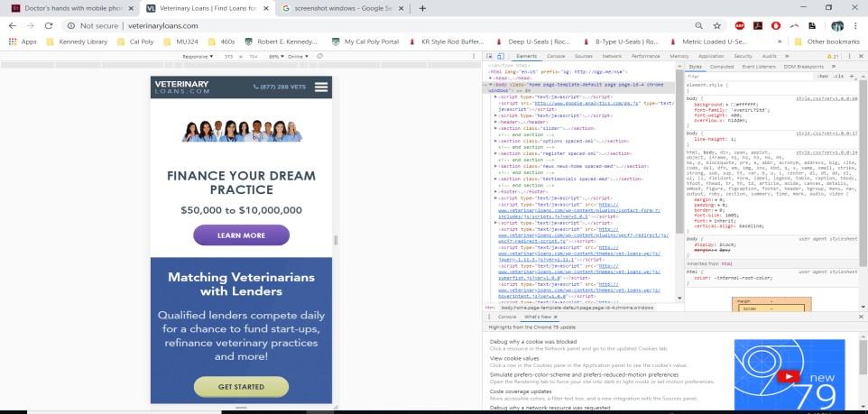Screen dimensions: 868x414
Task: Expand the head element in DOM tree
Action: (491, 78)
